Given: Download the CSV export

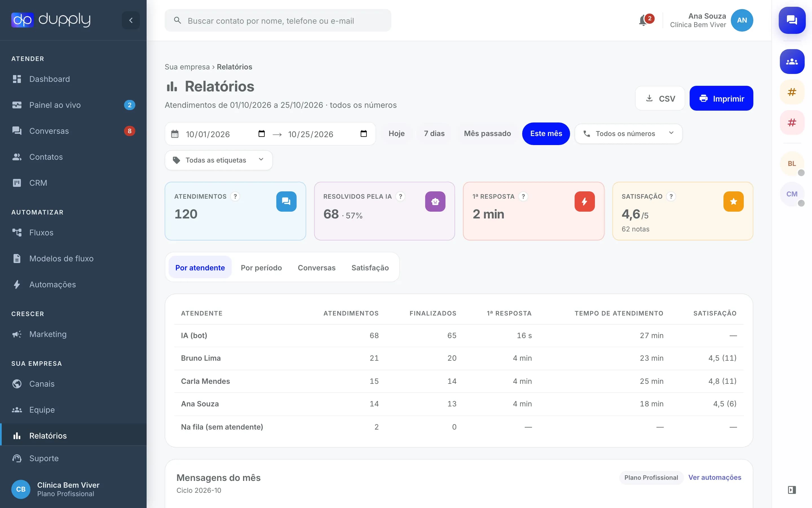Looking at the screenshot, I should [x=660, y=98].
